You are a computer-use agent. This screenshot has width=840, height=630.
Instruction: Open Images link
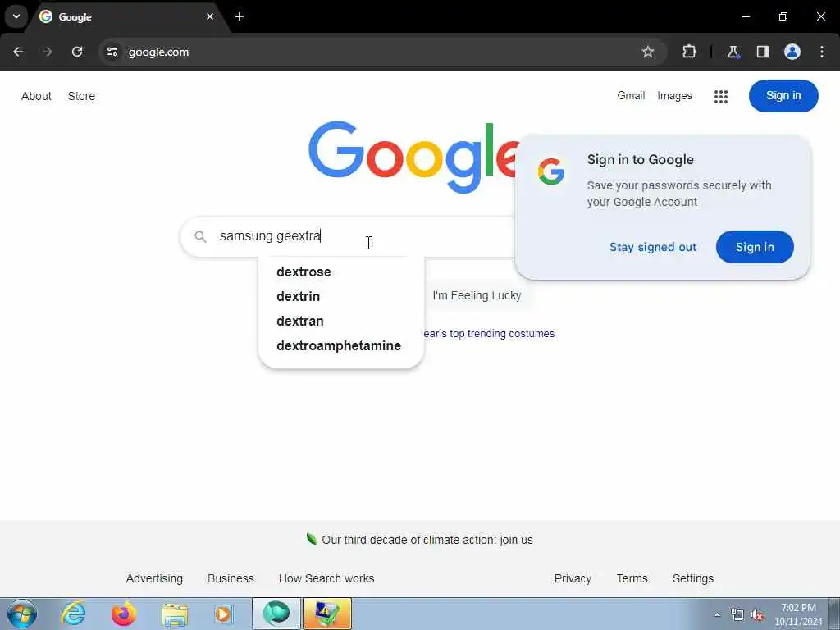tap(674, 96)
